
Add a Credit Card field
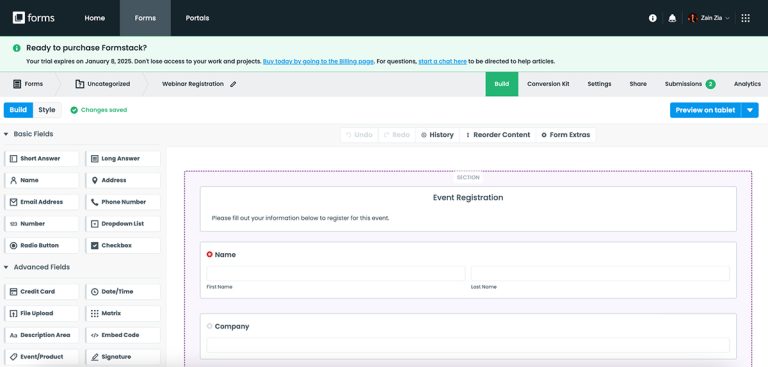pos(41,292)
